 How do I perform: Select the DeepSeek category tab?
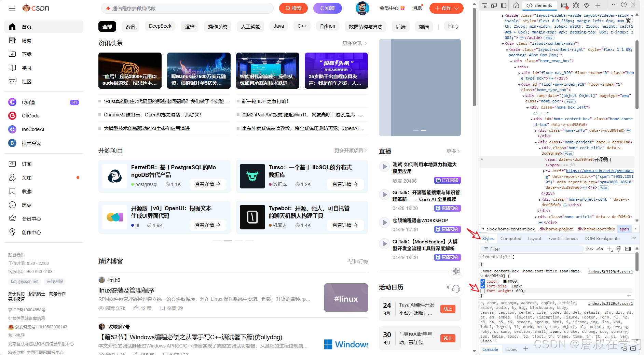(x=160, y=26)
